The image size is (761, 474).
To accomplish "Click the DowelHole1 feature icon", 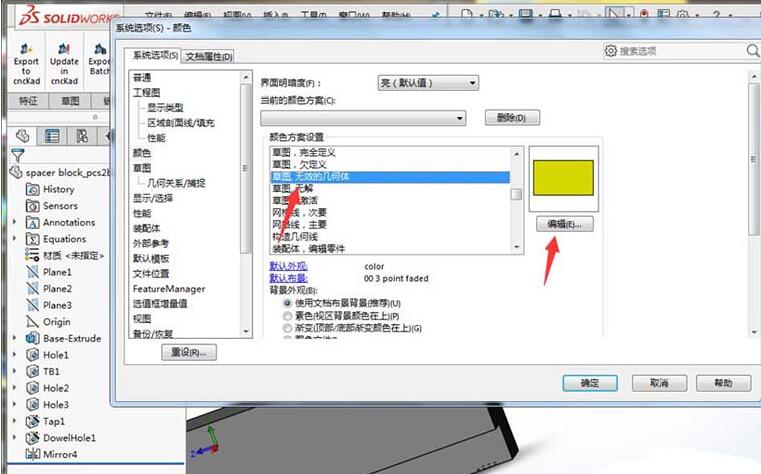I will [33, 438].
